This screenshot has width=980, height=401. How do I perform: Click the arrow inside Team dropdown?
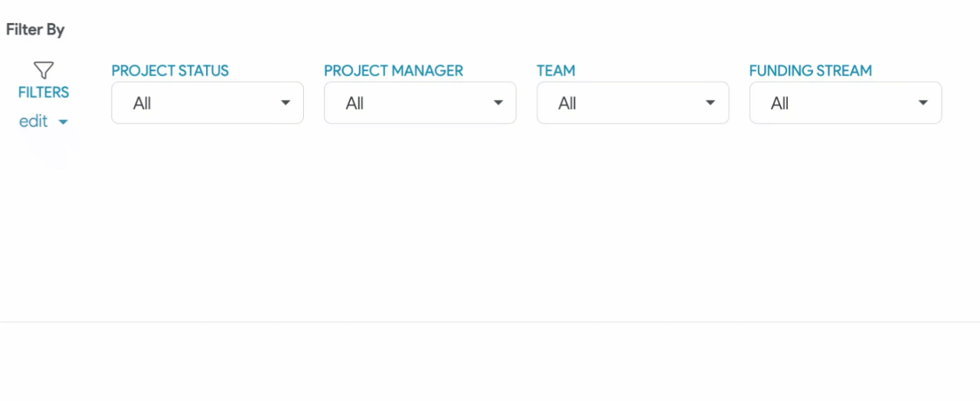pos(710,103)
